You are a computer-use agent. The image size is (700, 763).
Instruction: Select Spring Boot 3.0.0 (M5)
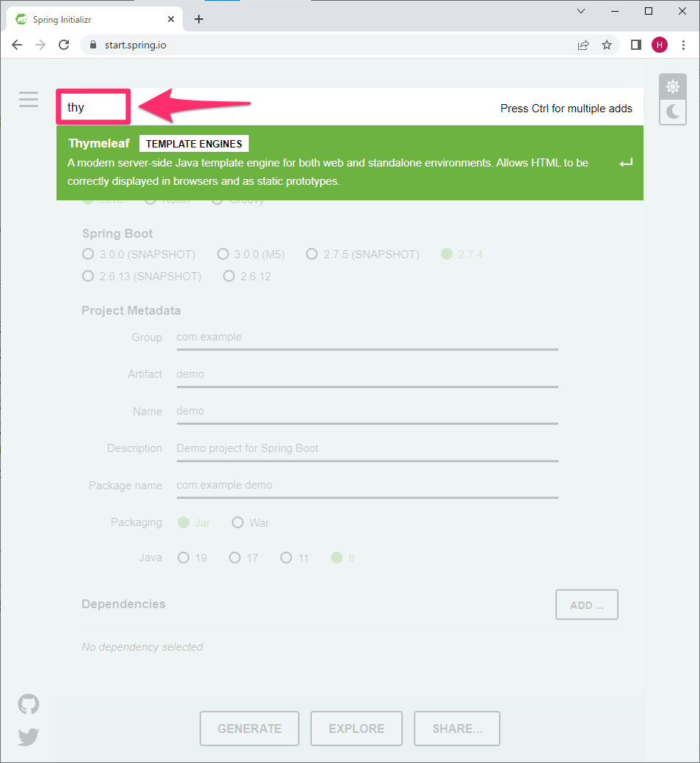pos(251,254)
